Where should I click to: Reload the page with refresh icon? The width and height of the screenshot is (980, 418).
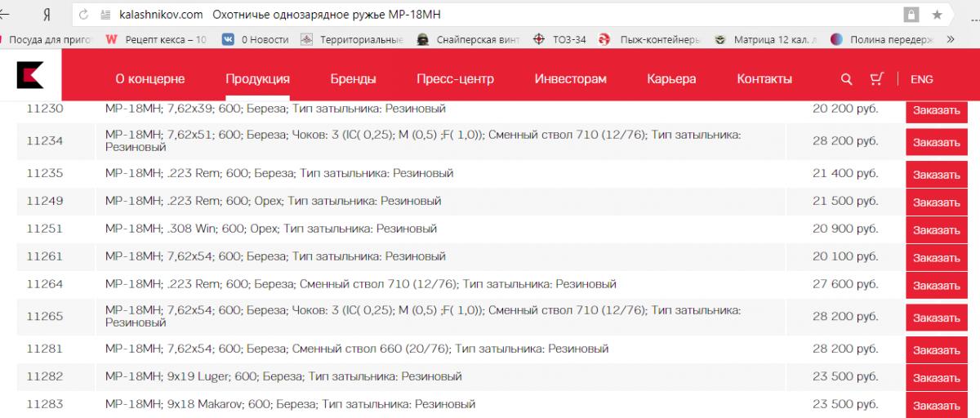[85, 15]
